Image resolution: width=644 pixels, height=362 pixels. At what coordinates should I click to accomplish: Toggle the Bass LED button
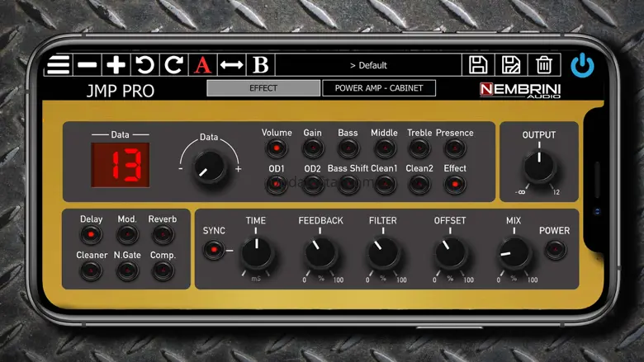coord(348,148)
